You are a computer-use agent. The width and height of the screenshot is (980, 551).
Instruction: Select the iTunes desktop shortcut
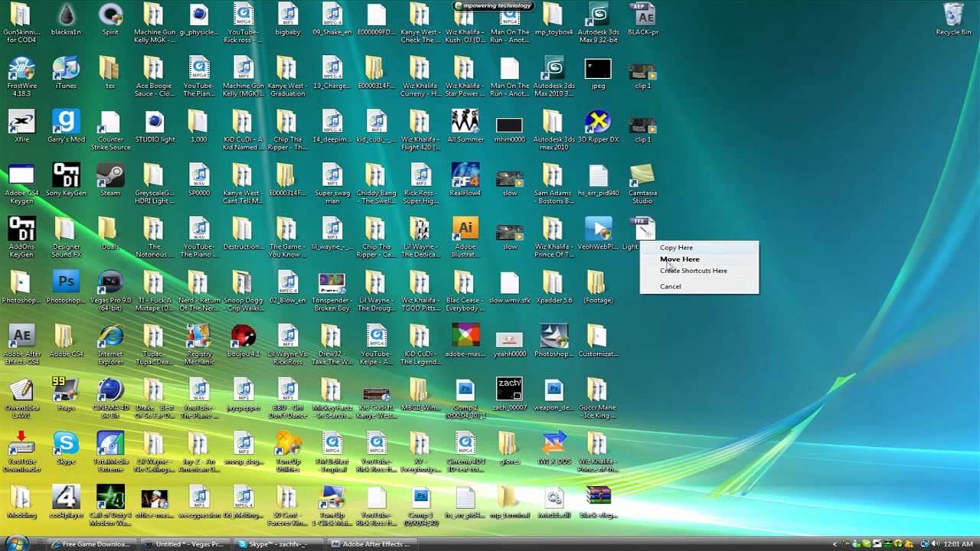pyautogui.click(x=66, y=73)
